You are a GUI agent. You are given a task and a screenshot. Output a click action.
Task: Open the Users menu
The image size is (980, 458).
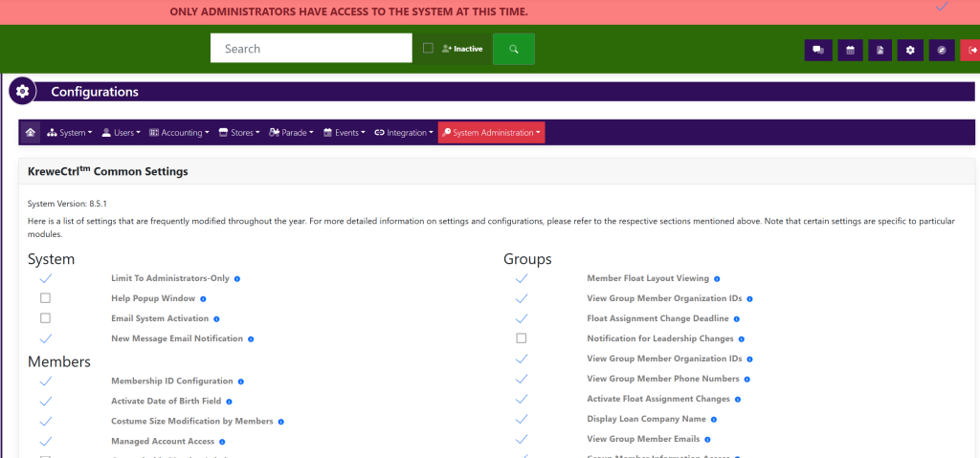tap(121, 133)
